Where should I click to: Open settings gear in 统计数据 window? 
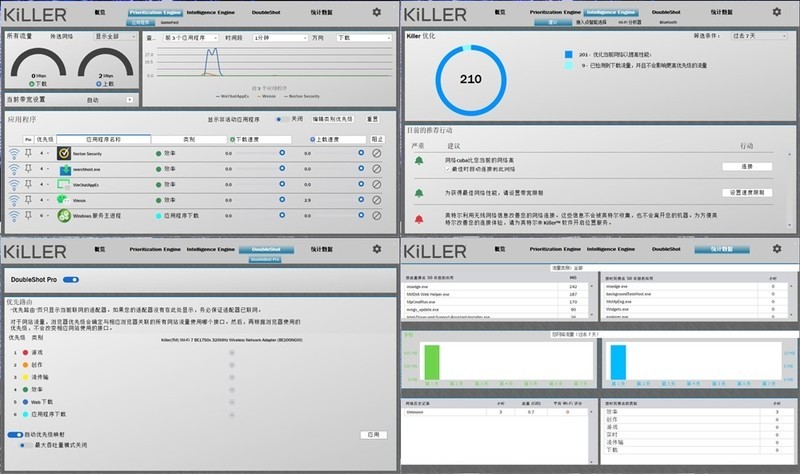[x=777, y=248]
